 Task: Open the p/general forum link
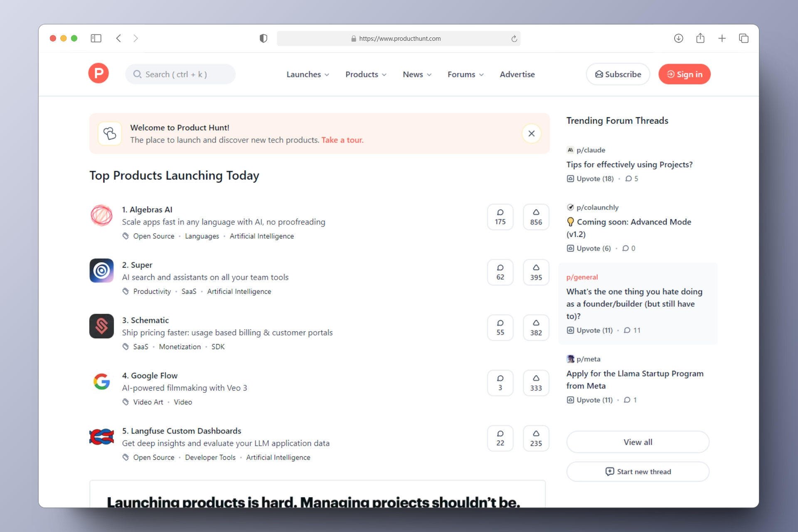pyautogui.click(x=582, y=277)
